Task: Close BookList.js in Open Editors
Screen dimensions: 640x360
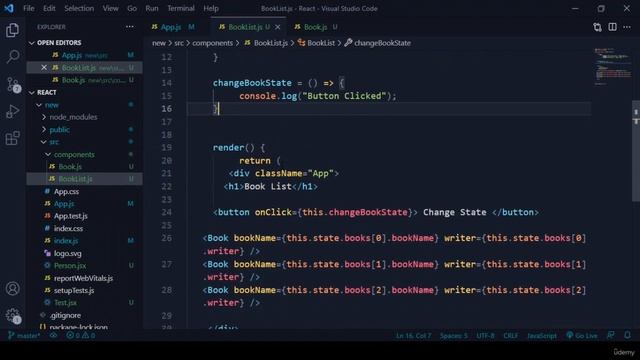Action: click(44, 67)
